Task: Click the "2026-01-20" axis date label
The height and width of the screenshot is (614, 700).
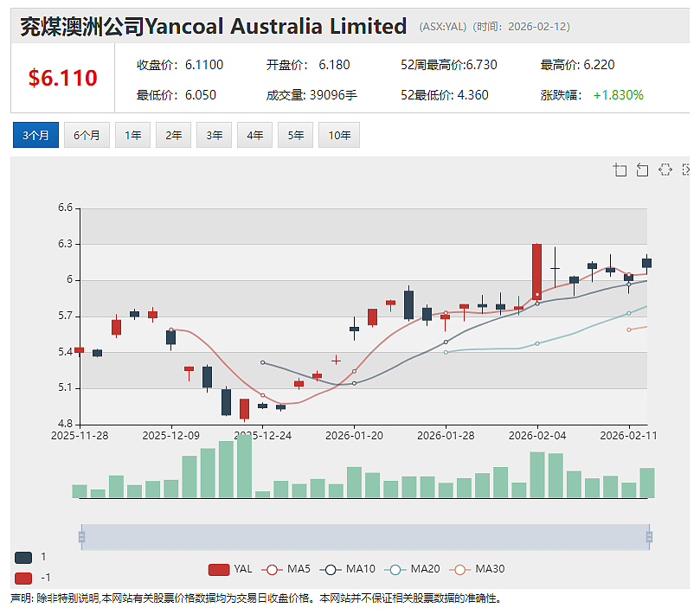Action: (355, 436)
